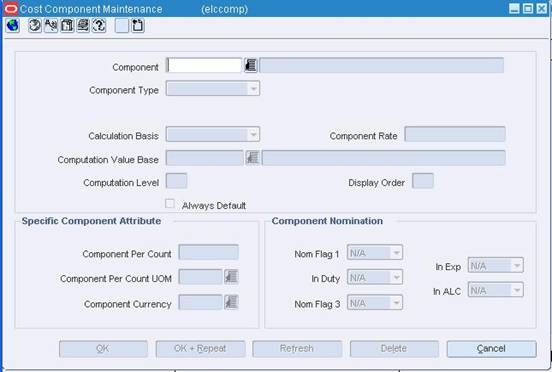This screenshot has width=552, height=372.
Task: Toggle the Always Default checkbox
Action: (170, 204)
